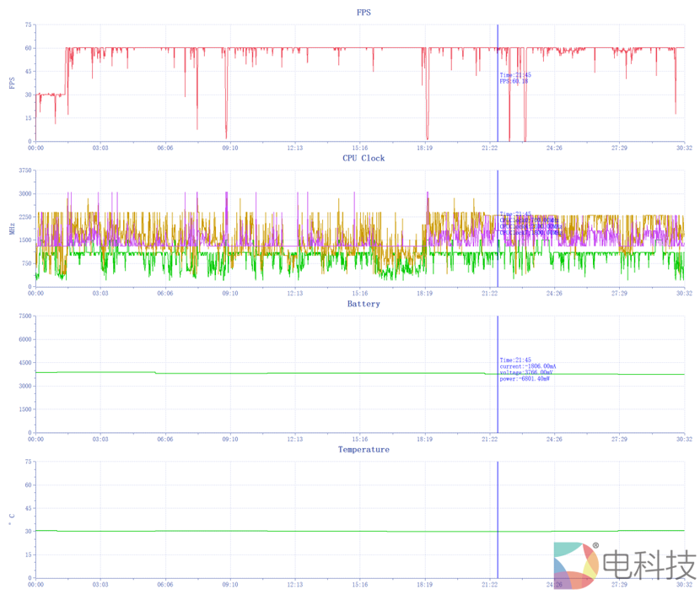Image resolution: width=700 pixels, height=595 pixels.
Task: Click the 03:03 tick under the Temperature chart
Action: (x=100, y=586)
